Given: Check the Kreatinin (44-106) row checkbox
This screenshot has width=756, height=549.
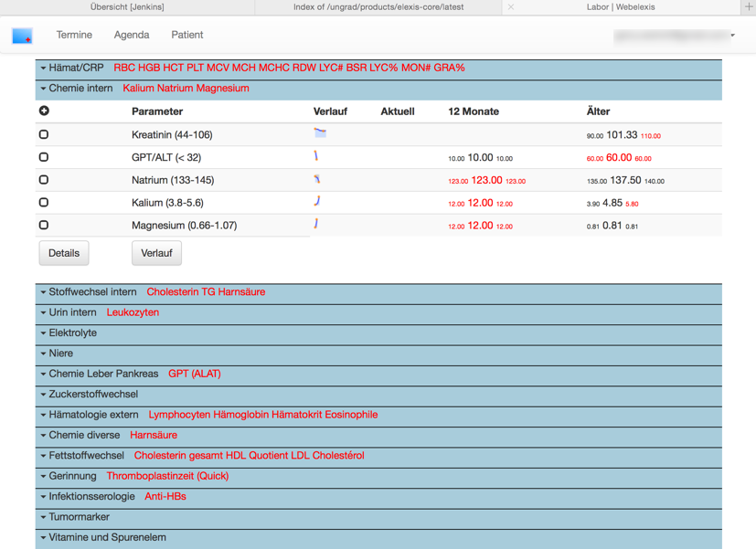Looking at the screenshot, I should [x=44, y=134].
